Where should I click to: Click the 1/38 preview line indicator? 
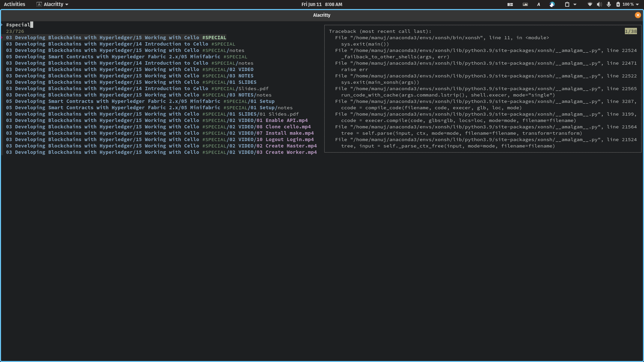[x=631, y=31]
